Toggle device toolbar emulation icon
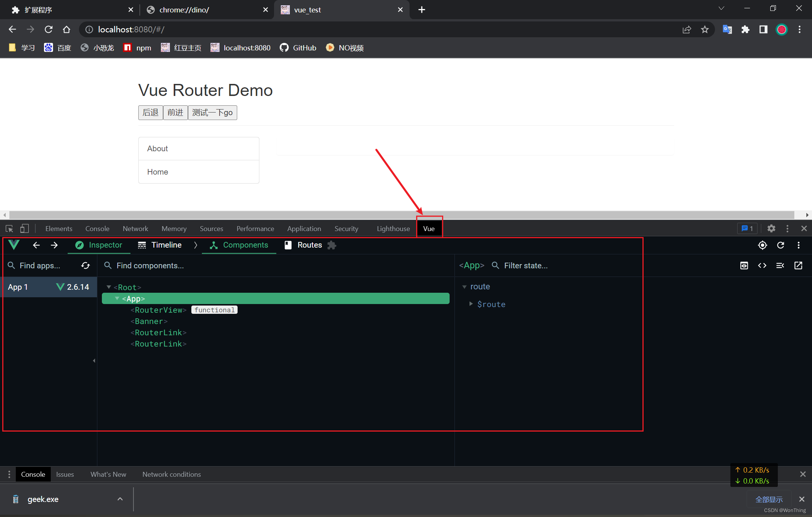The height and width of the screenshot is (517, 812). (x=24, y=228)
